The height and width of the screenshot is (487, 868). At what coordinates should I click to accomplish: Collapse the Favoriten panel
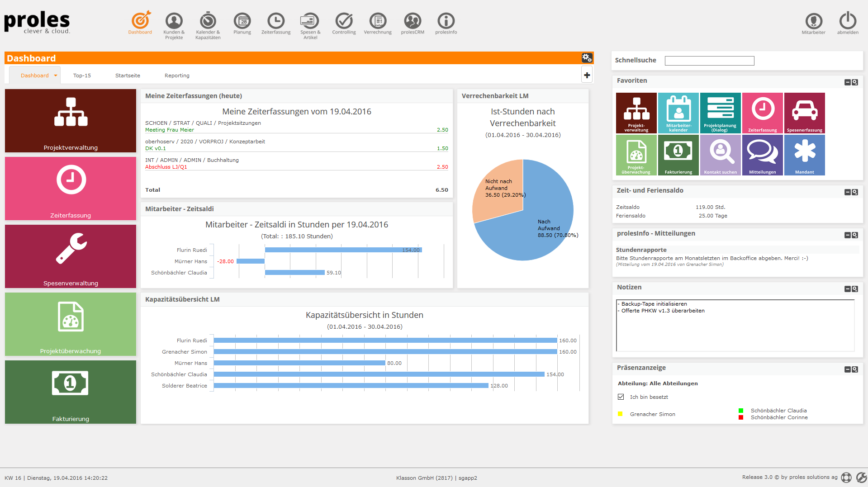click(847, 82)
